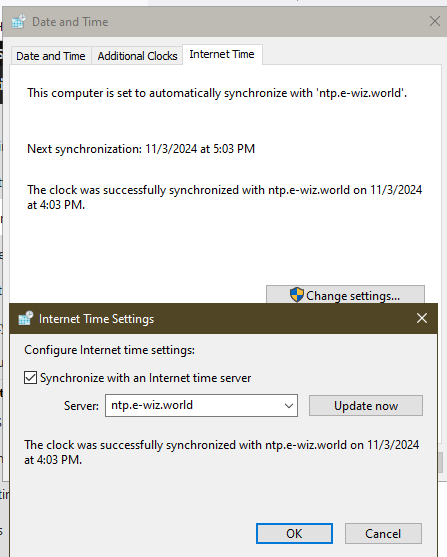Click the Date and Time title bar text
Screen dimensions: 447x557
pyautogui.click(x=70, y=22)
